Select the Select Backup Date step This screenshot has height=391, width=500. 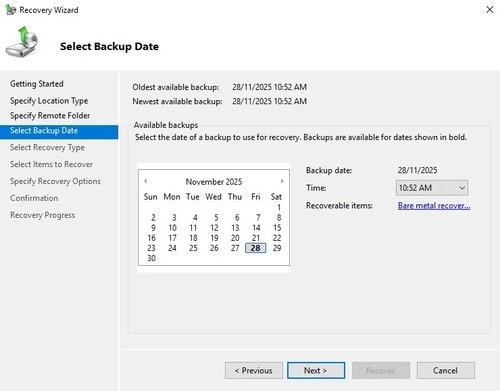click(x=59, y=131)
